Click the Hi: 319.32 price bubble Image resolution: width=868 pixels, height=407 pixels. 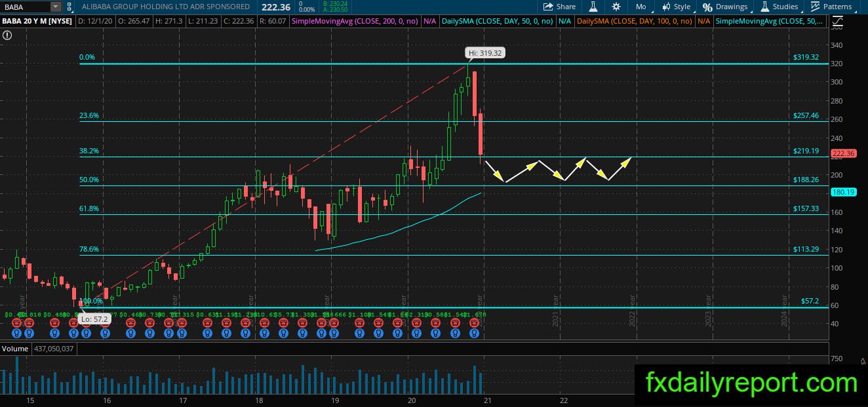[x=485, y=53]
